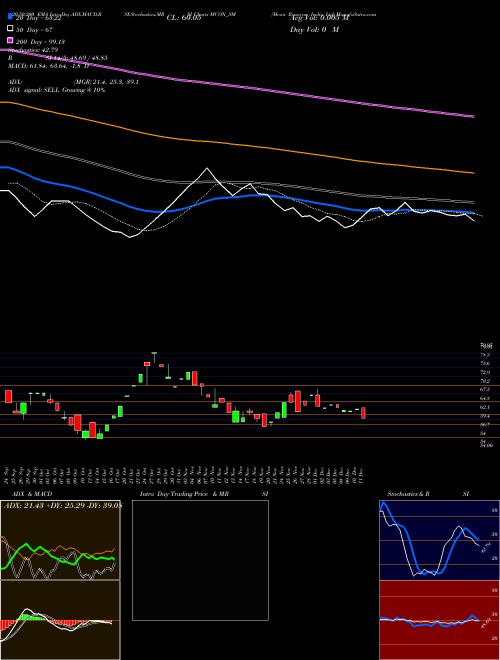Click the last red candlestick on the chart

[363, 412]
